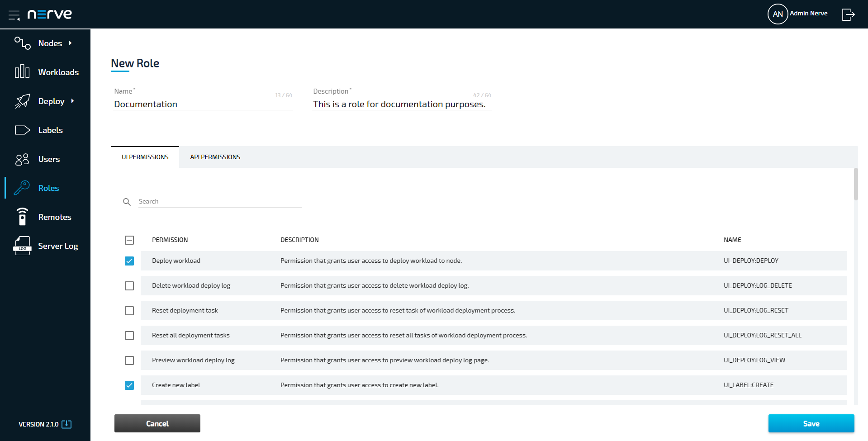Enable the Reset deployment task permission
Image resolution: width=868 pixels, height=441 pixels.
pos(129,310)
